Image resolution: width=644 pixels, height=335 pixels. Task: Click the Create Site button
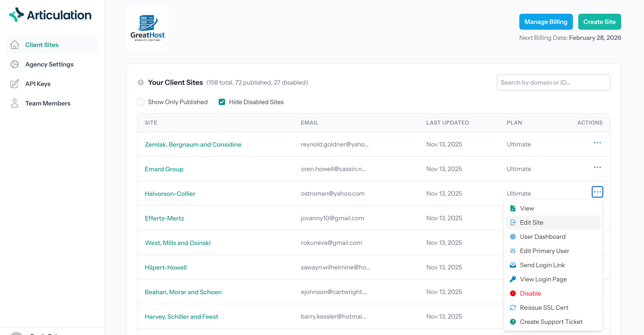coord(599,21)
